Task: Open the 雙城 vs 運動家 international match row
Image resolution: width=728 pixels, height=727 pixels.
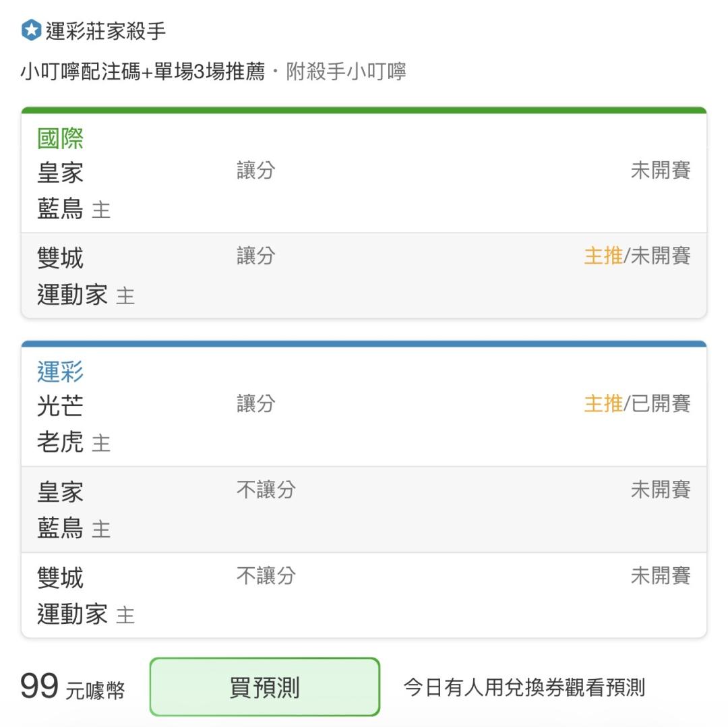Action: coord(364,276)
